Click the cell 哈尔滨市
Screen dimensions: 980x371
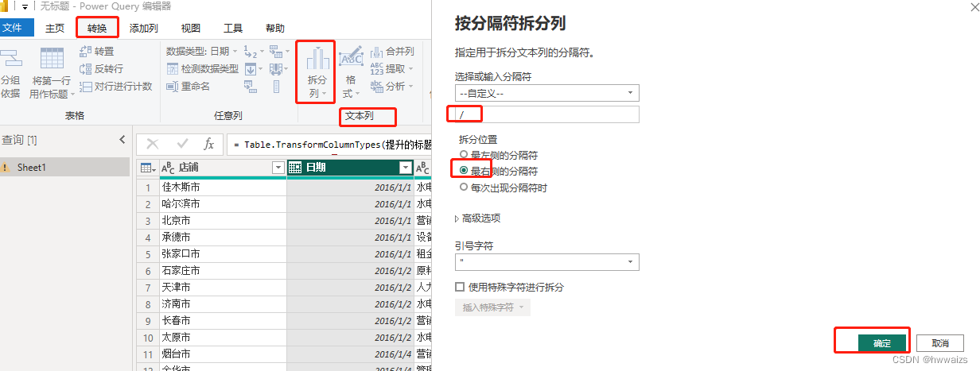coord(224,204)
